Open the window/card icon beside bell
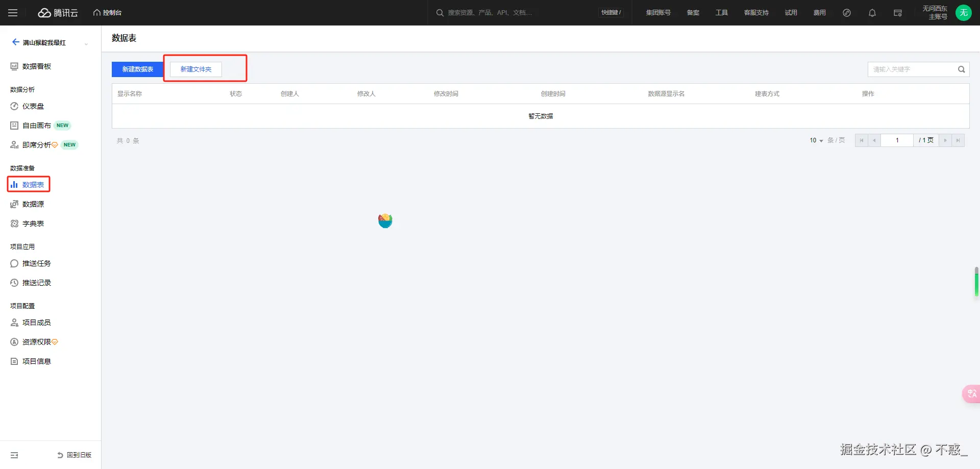980x469 pixels. 898,13
